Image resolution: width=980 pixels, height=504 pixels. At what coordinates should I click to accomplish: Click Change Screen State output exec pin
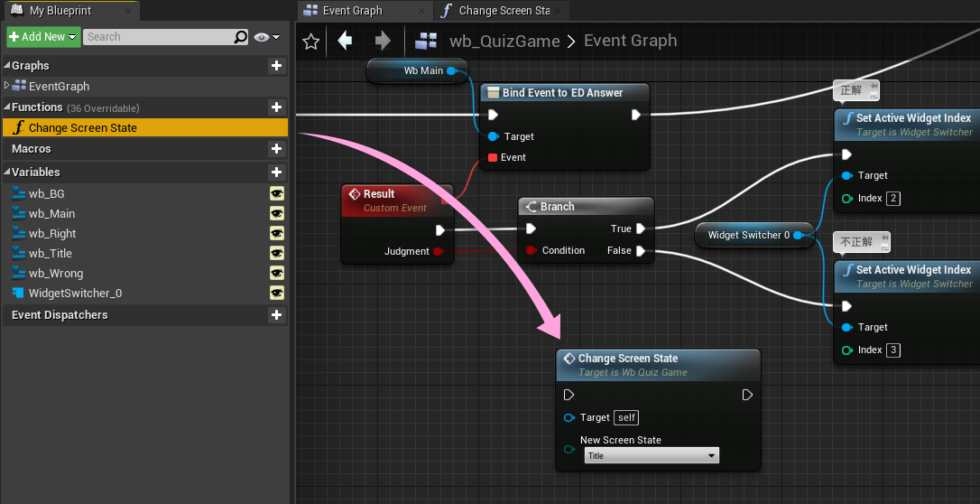747,395
